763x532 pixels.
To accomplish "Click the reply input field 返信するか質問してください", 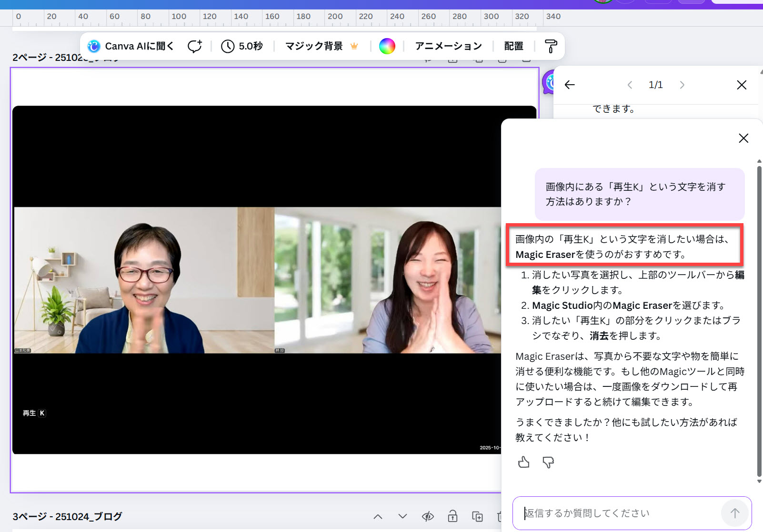I will (619, 513).
